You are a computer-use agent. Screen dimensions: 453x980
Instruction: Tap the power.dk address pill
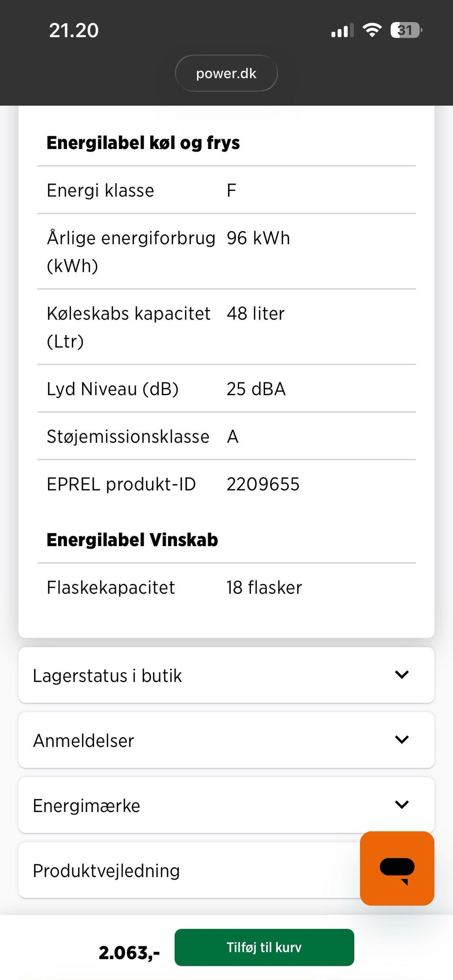click(x=226, y=74)
